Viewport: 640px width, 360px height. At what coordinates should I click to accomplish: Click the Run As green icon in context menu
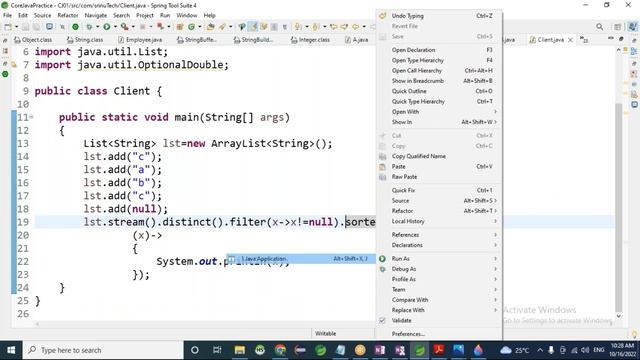[382, 259]
